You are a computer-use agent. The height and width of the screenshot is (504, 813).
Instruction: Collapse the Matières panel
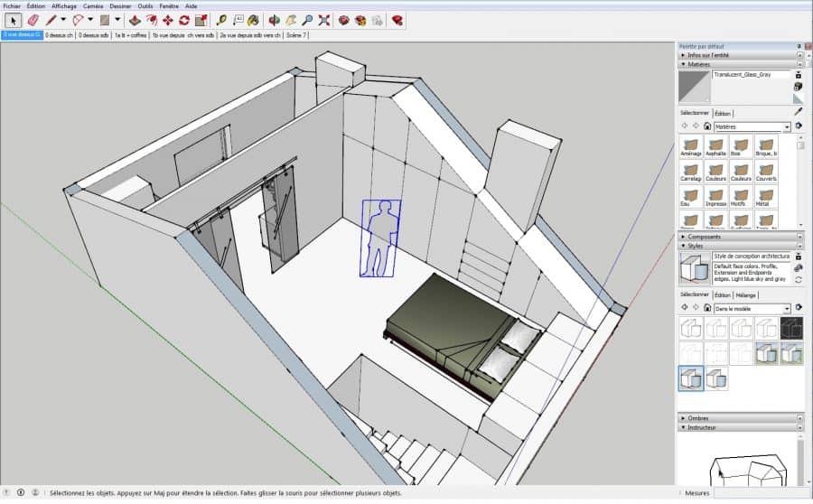[x=742, y=64]
